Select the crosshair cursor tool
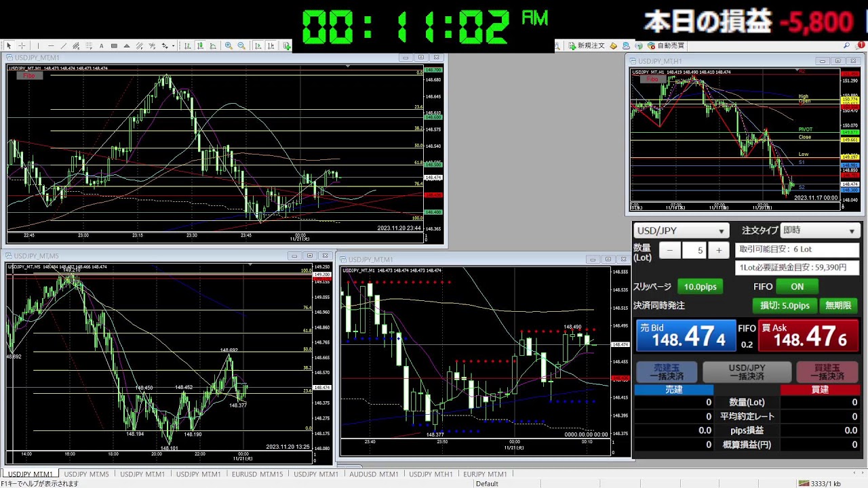The height and width of the screenshot is (488, 868). pyautogui.click(x=22, y=46)
